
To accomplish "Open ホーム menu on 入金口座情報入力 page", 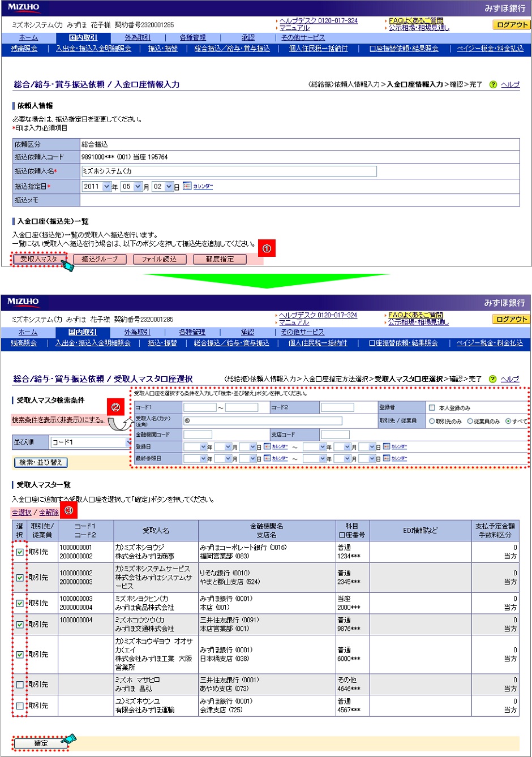I will click(x=28, y=37).
